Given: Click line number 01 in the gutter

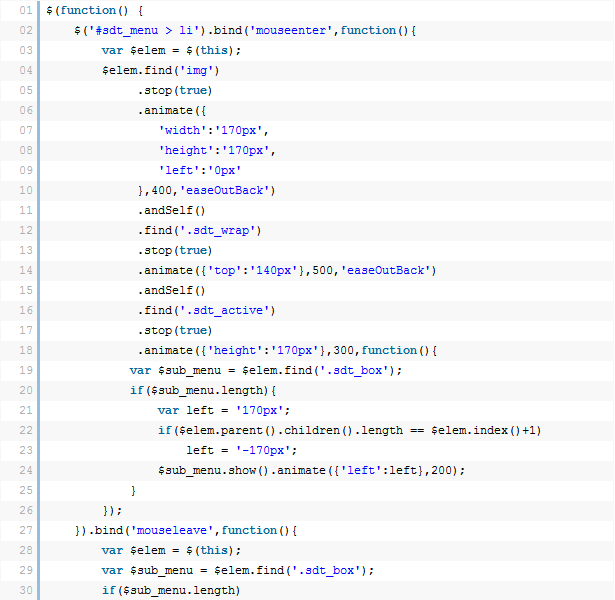Looking at the screenshot, I should click(25, 10).
